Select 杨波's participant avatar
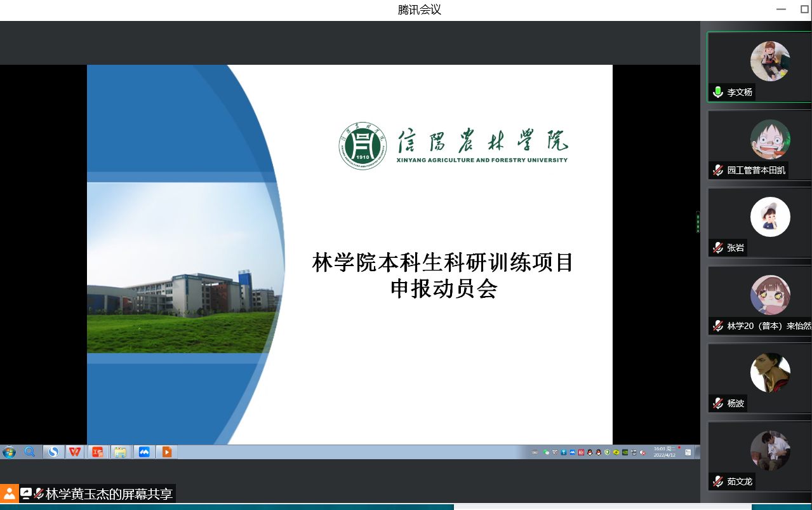812x510 pixels. [x=769, y=373]
